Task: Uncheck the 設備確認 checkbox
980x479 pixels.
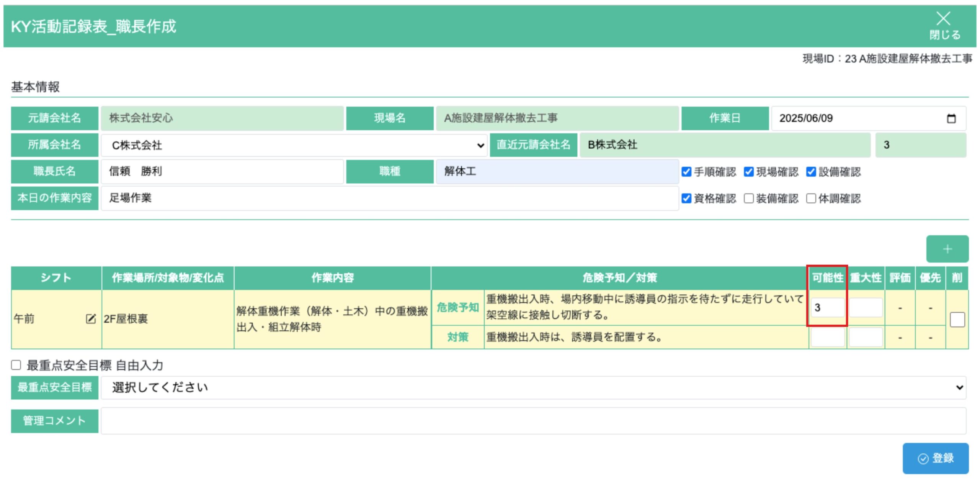Action: pos(811,172)
